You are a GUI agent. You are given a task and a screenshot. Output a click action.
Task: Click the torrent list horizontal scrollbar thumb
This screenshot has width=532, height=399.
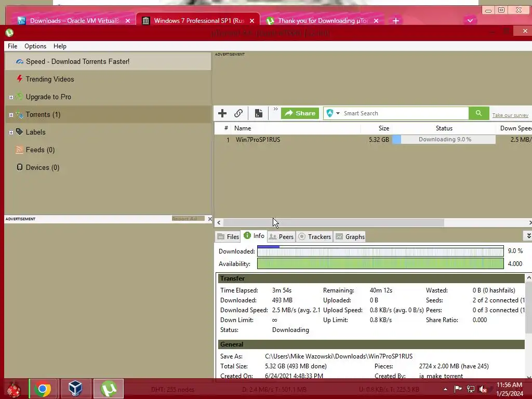[334, 222]
